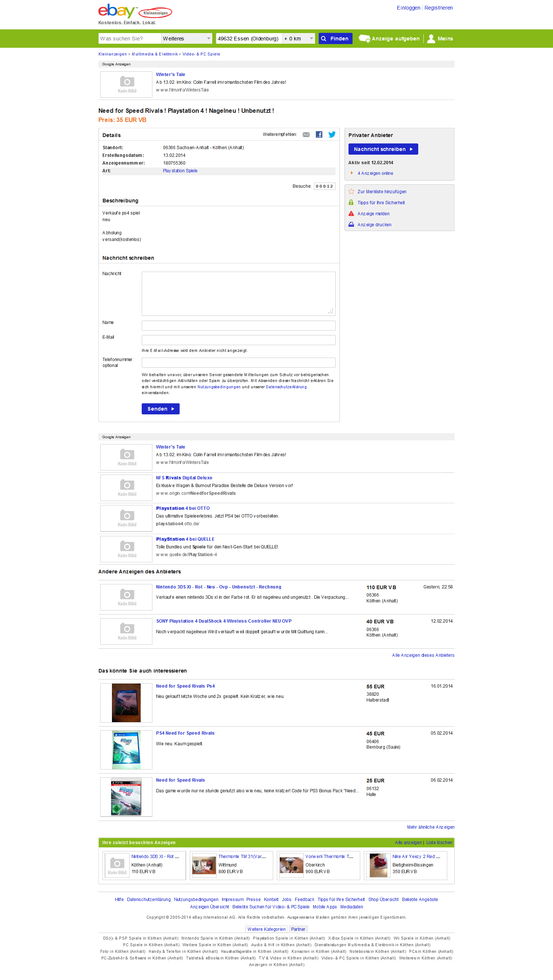Open the radius km dropdown
Image resolution: width=553 pixels, height=980 pixels.
pyautogui.click(x=299, y=39)
